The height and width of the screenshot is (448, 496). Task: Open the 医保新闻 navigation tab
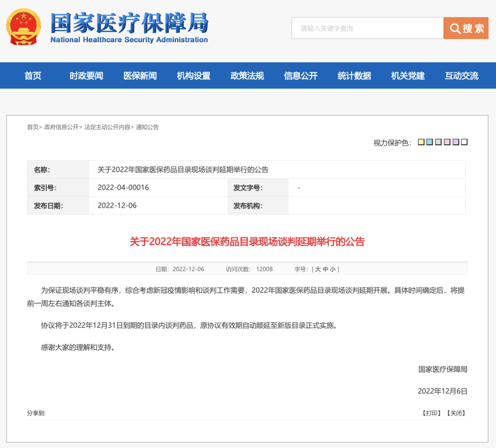pos(140,76)
